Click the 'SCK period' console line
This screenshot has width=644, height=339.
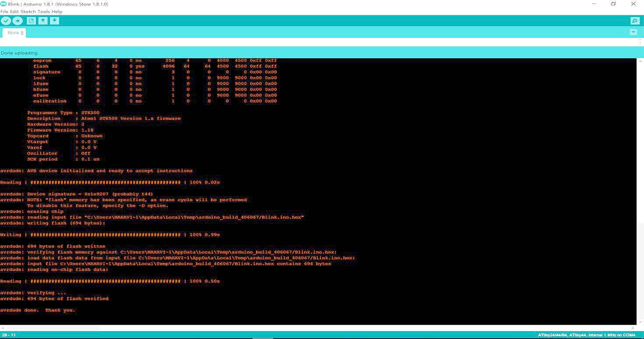(x=63, y=159)
